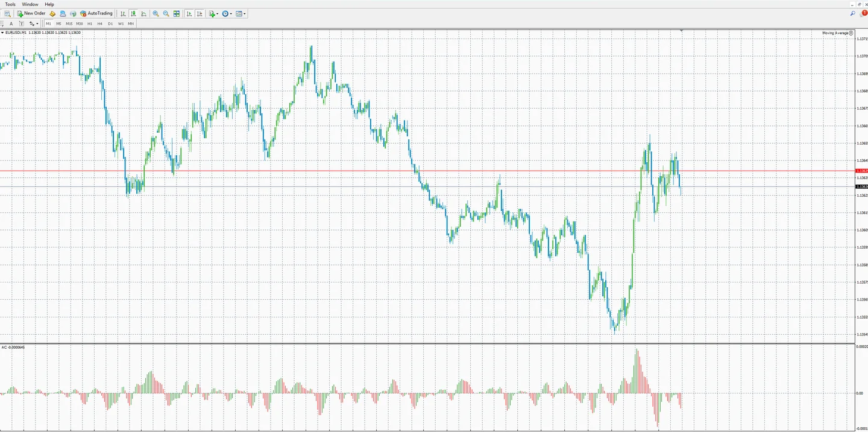
Task: Click the Moving Average expert label
Action: click(x=835, y=33)
